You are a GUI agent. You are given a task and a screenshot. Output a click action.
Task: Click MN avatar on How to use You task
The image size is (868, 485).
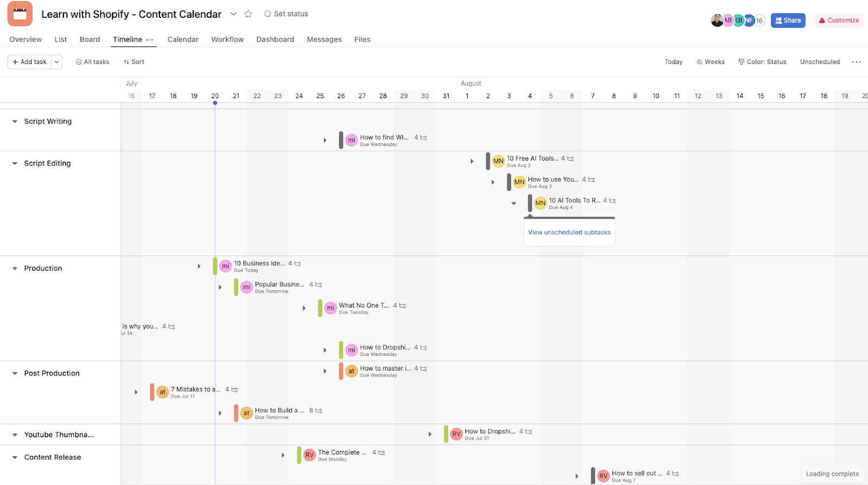519,182
